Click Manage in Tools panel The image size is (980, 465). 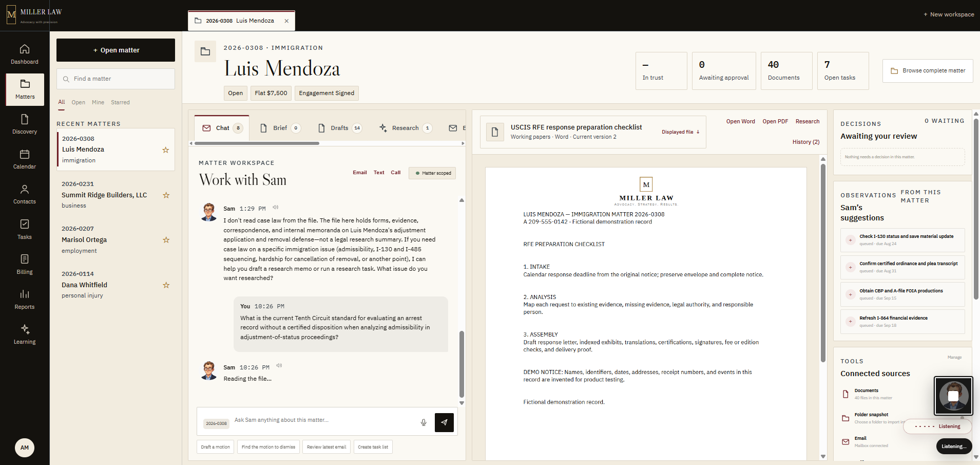coord(954,357)
